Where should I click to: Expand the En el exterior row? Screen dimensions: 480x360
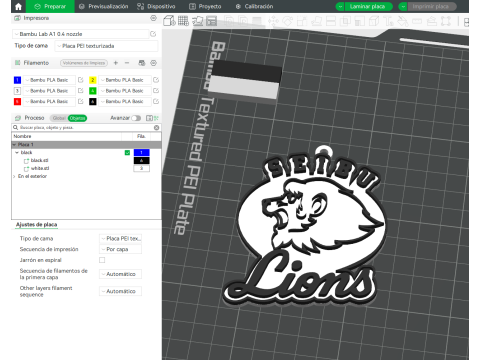point(14,176)
